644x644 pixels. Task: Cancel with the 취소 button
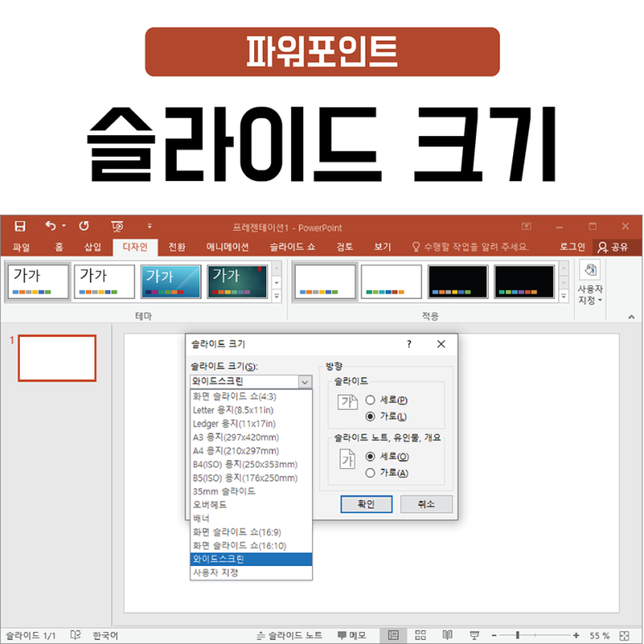(426, 504)
